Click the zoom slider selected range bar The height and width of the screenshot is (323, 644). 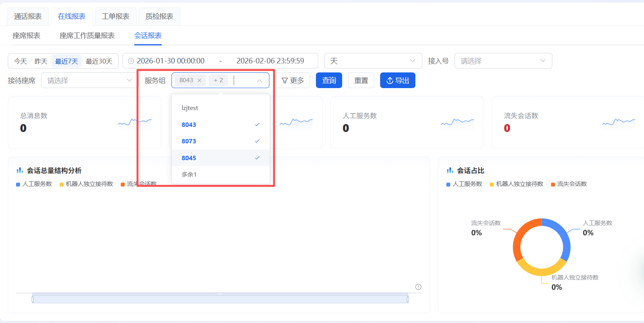pos(220,300)
